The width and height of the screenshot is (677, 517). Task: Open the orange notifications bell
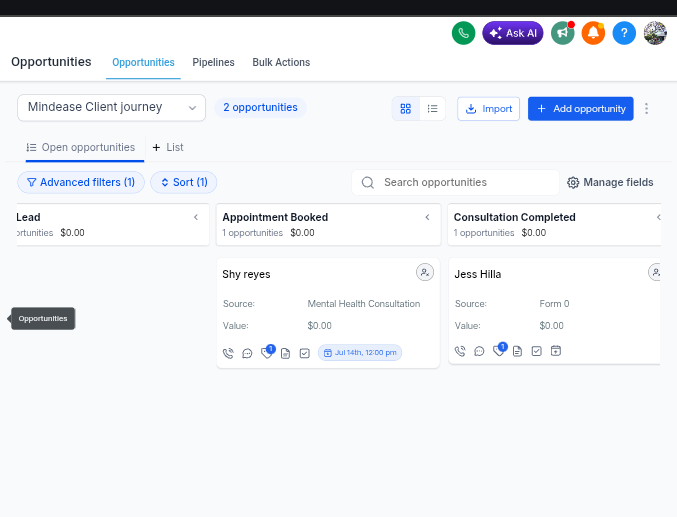593,33
